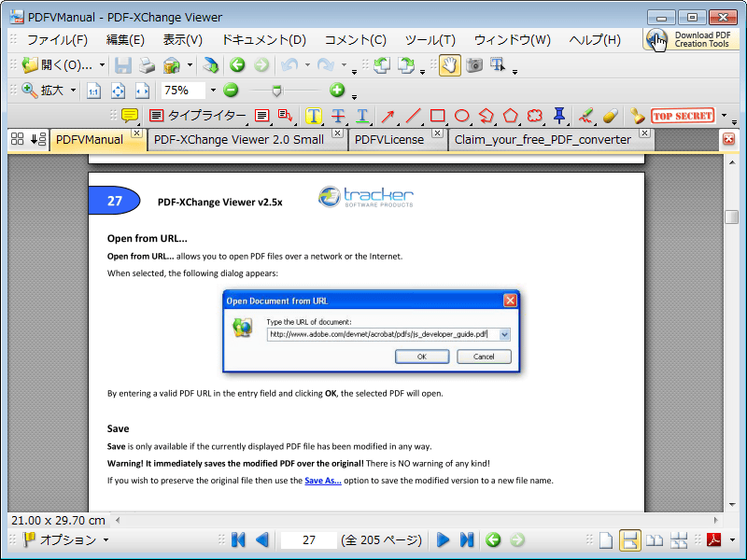Screen dimensions: 747x560
Task: Open the Adobe PDF icon dropdown arrow
Action: 732,540
